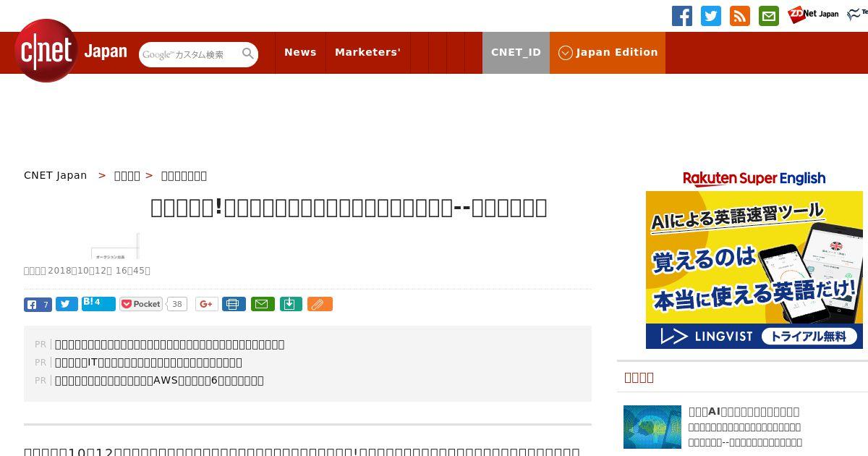This screenshot has height=456, width=868.
Task: Share article with the Twitter share button
Action: click(x=67, y=305)
